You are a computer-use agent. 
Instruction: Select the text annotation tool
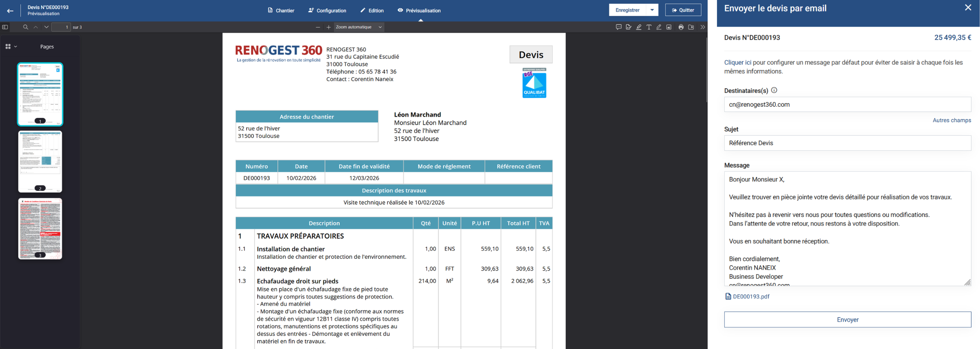click(x=649, y=27)
